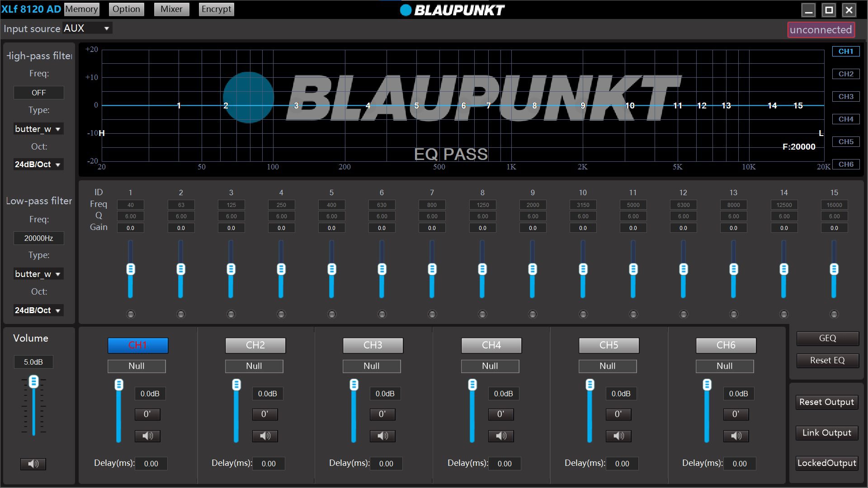This screenshot has height=488, width=868.
Task: Mute CH3 output speaker icon
Action: pyautogui.click(x=382, y=436)
